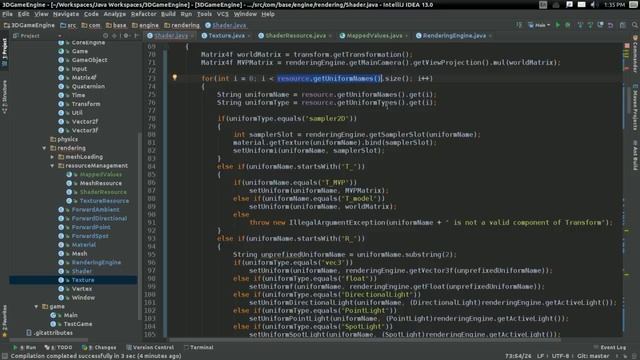Click the LF line separator selector

[540, 356]
